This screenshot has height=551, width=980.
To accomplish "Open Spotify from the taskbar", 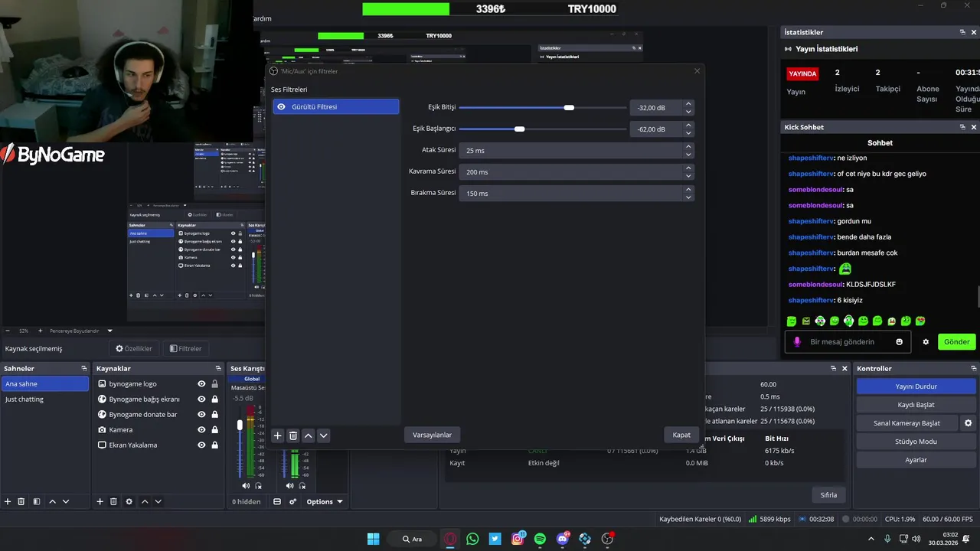I will click(540, 539).
